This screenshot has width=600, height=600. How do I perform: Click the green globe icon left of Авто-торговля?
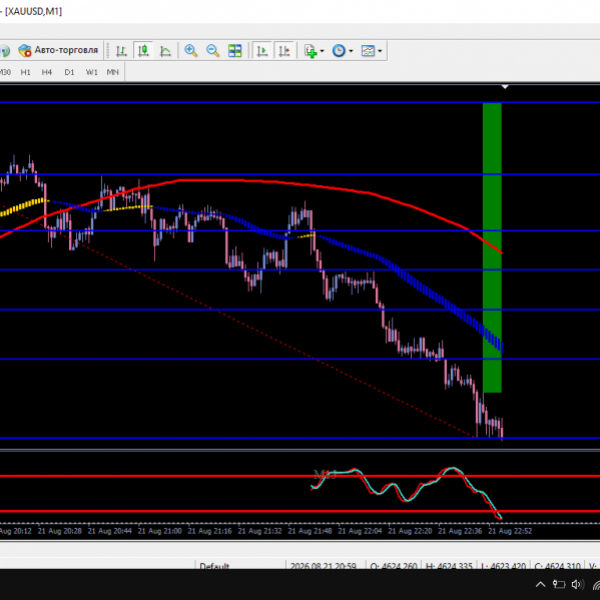(x=5, y=51)
